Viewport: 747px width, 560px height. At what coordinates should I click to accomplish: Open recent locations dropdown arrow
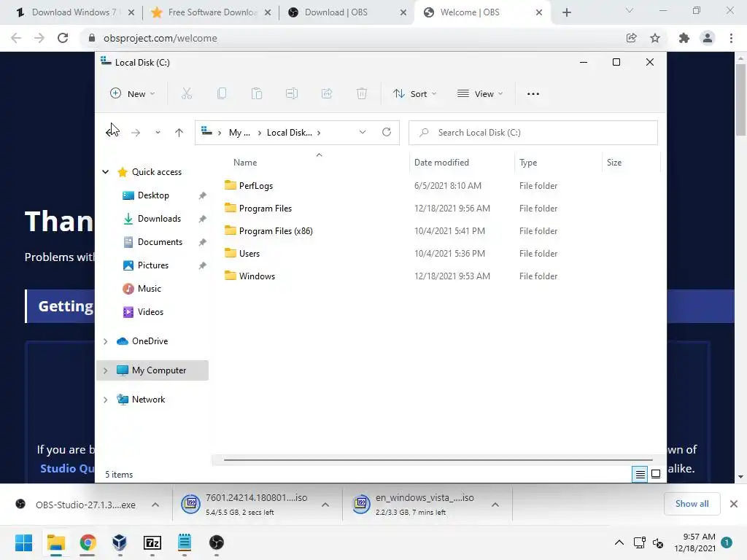point(158,133)
